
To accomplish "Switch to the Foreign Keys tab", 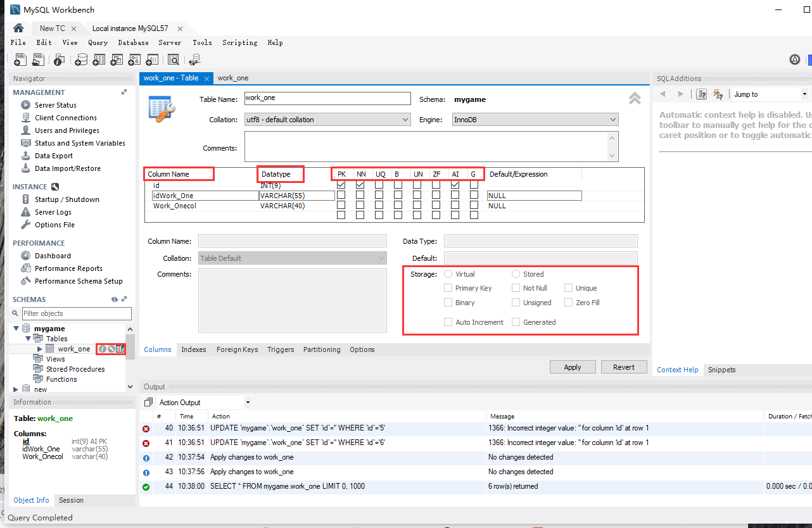I will click(x=237, y=349).
